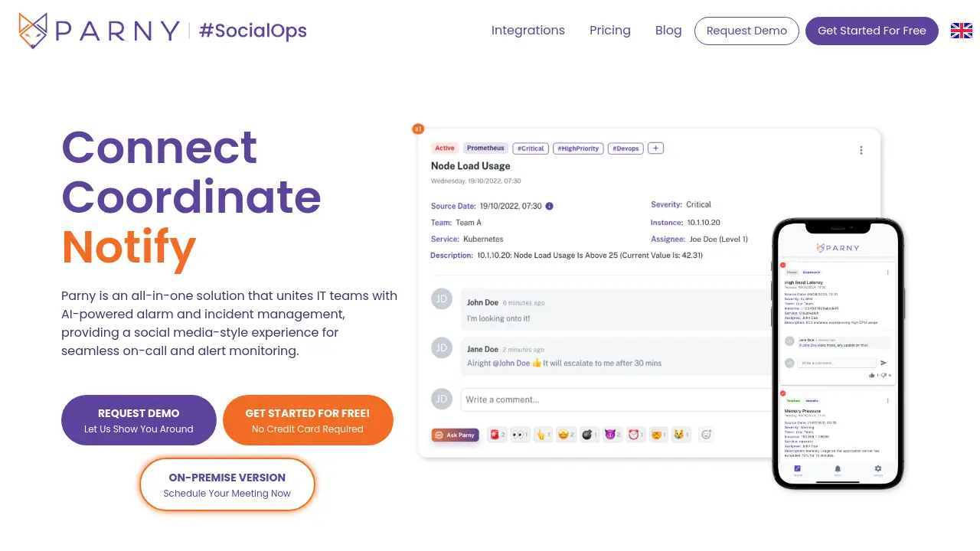The width and height of the screenshot is (980, 551).
Task: Click the red siren emoji reaction
Action: (x=497, y=435)
